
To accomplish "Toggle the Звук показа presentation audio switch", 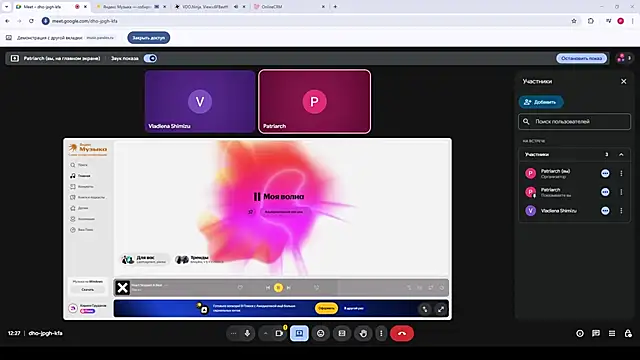I will 150,58.
